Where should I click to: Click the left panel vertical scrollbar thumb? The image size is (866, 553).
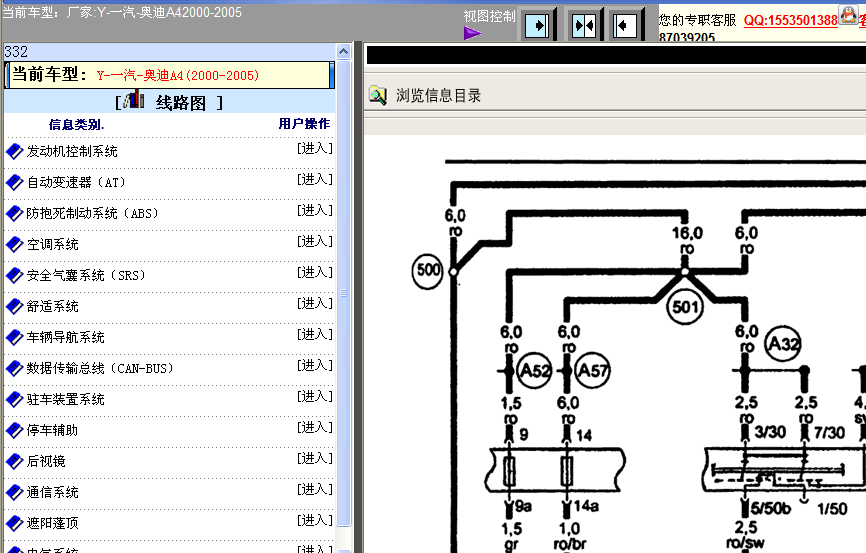[344, 293]
